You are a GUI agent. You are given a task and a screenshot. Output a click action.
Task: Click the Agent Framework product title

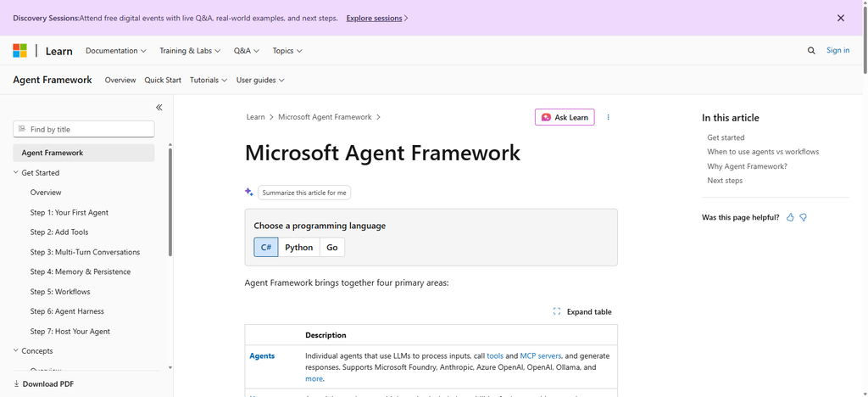pyautogui.click(x=53, y=80)
